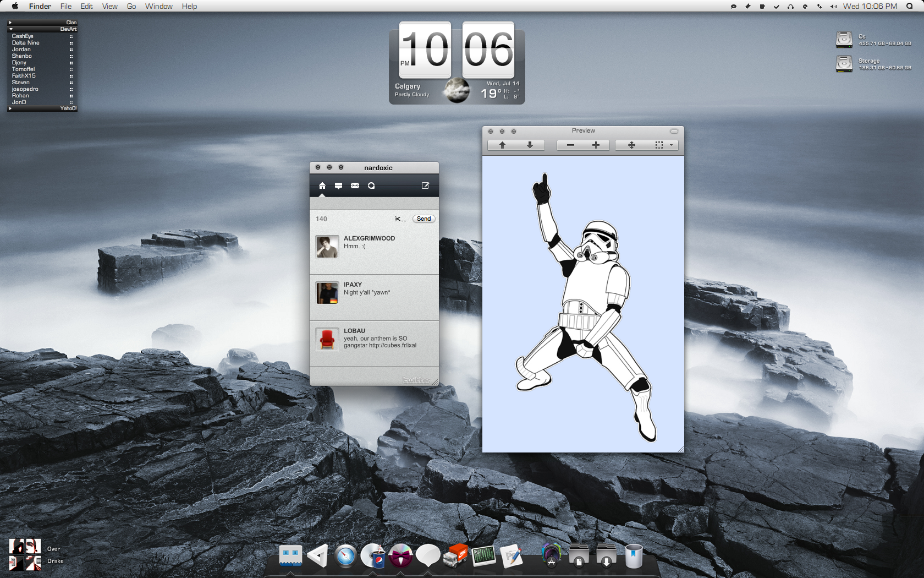Click the LOBAU tweet text
924x578 pixels.
pyautogui.click(x=380, y=342)
